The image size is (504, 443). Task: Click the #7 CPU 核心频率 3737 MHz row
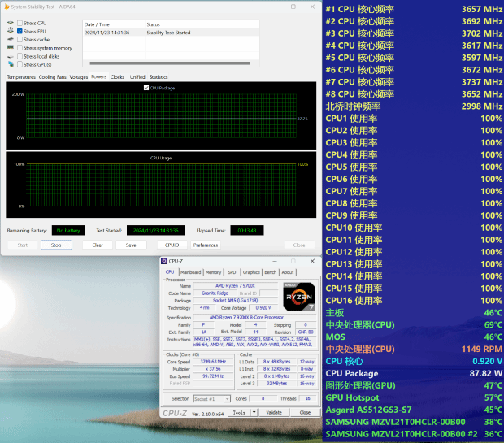[x=413, y=82]
